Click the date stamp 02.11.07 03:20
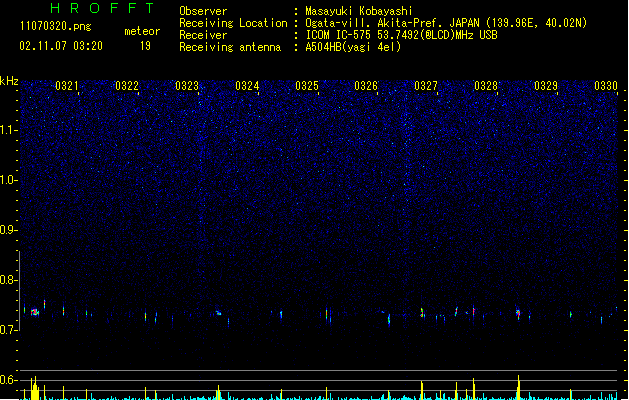 point(61,46)
